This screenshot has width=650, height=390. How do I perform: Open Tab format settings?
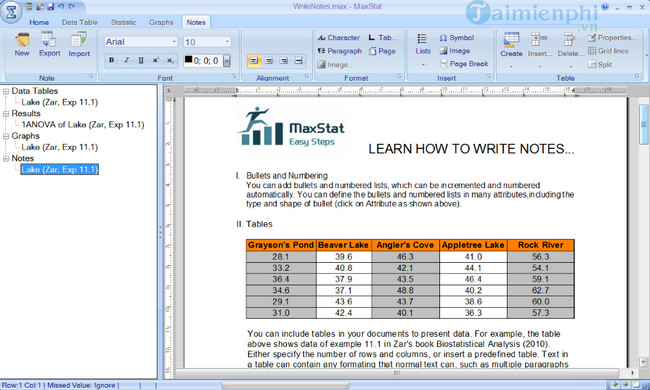[x=383, y=38]
